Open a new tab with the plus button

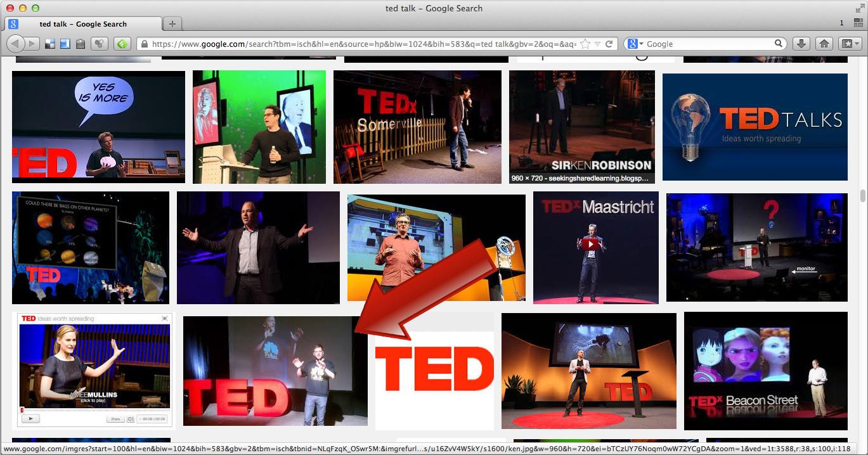[x=172, y=24]
